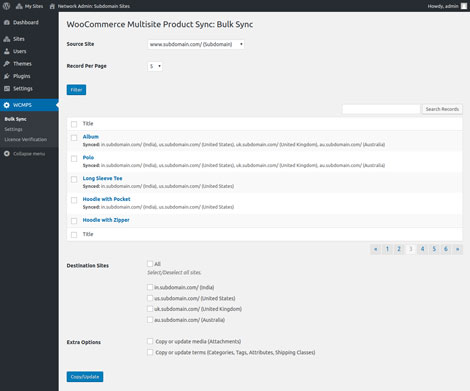470x391 pixels.
Task: Open WCMPS Settings submenu item
Action: pos(13,129)
